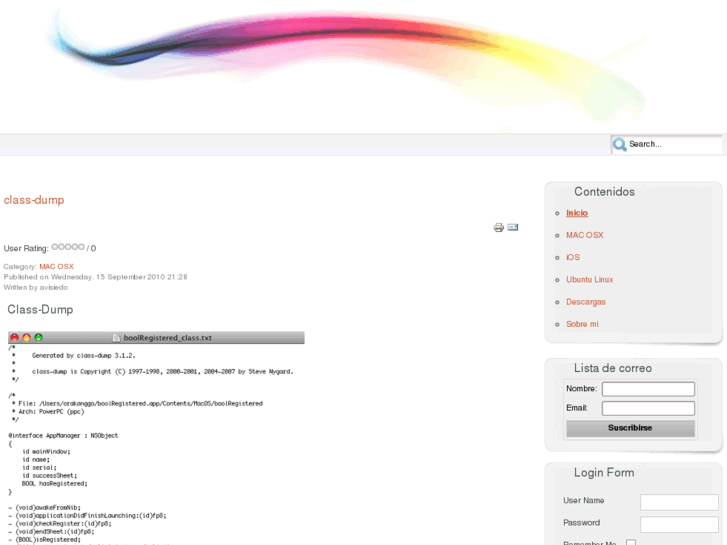727x545 pixels.
Task: Click the Suscribirse button
Action: pos(630,428)
